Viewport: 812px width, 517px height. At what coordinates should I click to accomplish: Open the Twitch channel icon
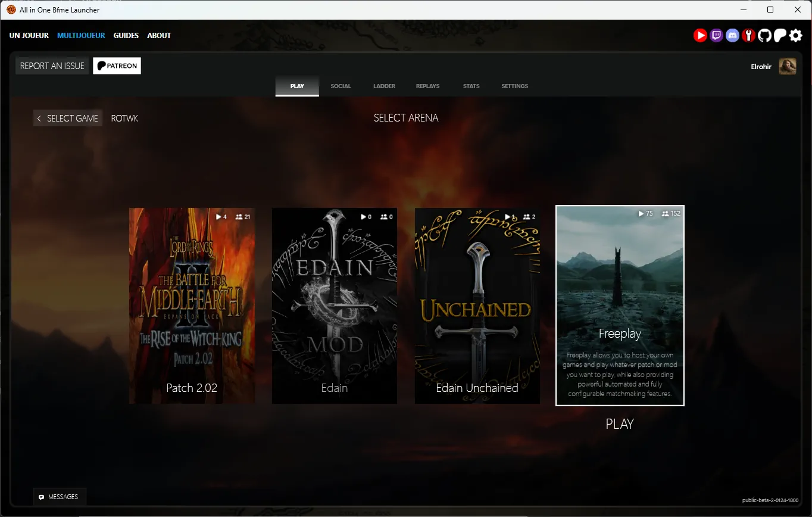point(716,36)
